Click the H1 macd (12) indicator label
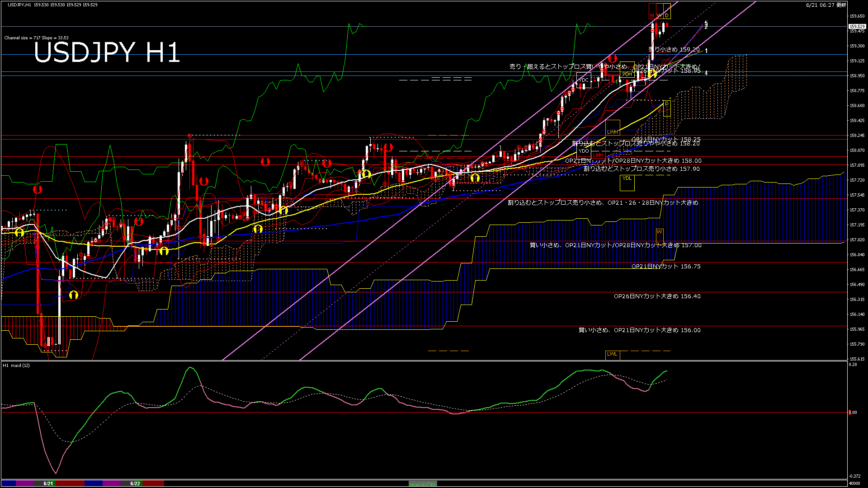 (16, 365)
